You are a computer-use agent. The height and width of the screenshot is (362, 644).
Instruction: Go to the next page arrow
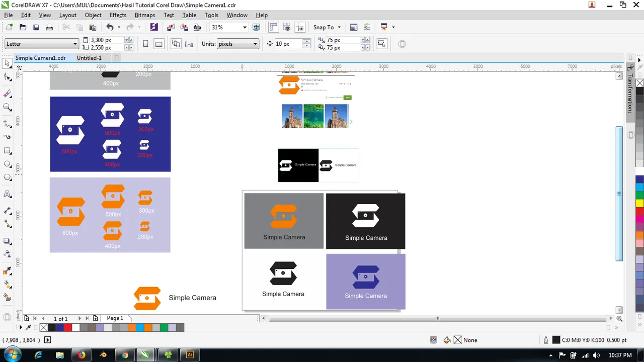pos(79,318)
